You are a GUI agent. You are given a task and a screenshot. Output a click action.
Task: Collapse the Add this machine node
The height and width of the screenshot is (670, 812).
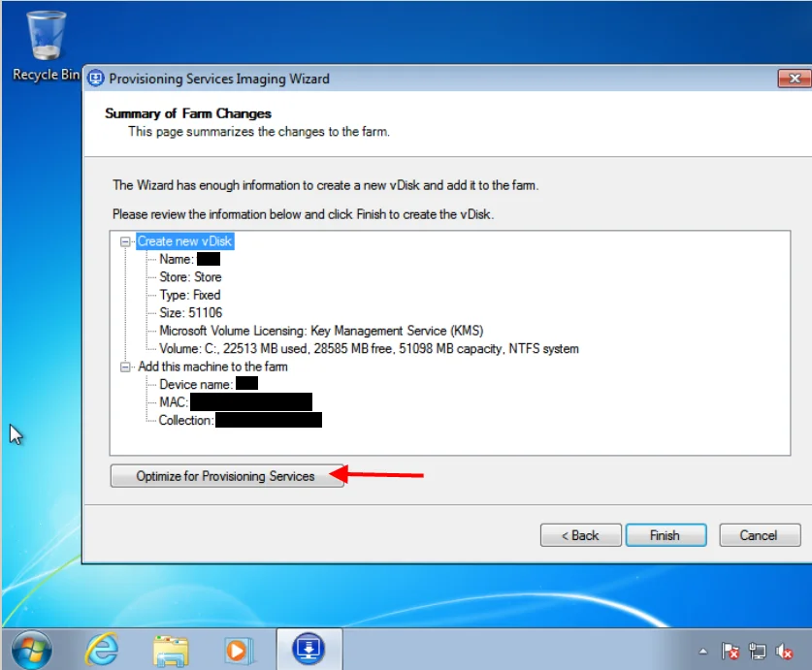125,367
